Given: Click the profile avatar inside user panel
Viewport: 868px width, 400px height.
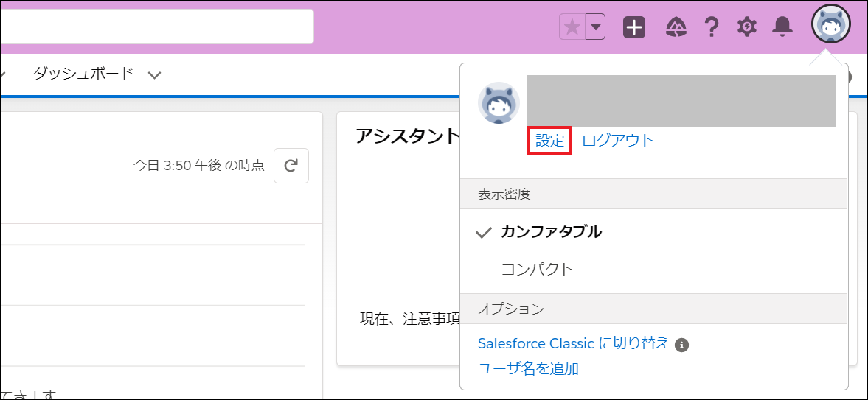Looking at the screenshot, I should click(x=499, y=103).
